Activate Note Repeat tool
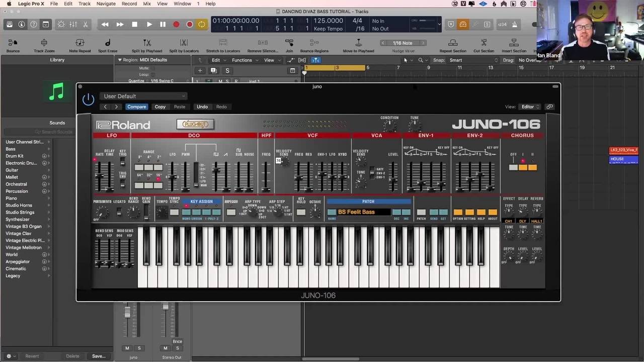 [80, 45]
